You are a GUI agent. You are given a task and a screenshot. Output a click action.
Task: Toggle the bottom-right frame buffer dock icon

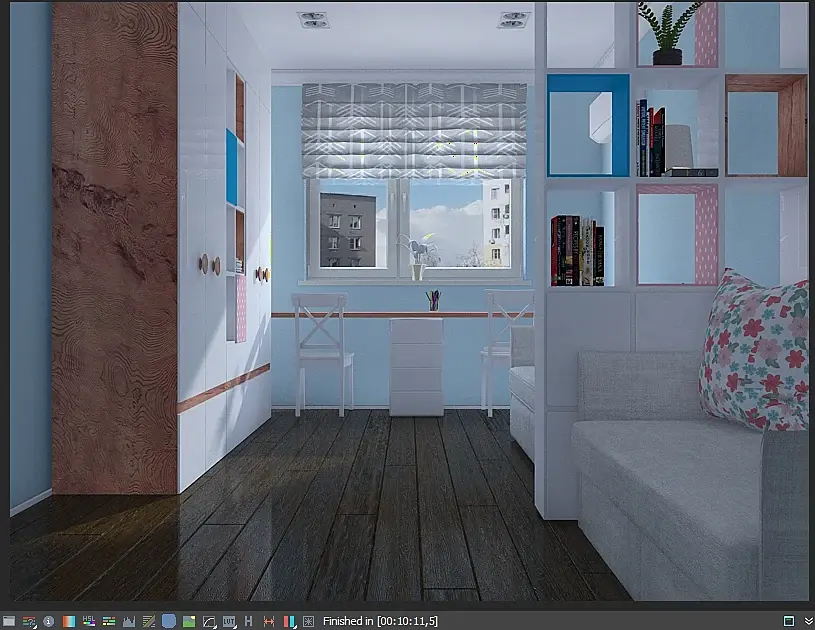click(788, 621)
